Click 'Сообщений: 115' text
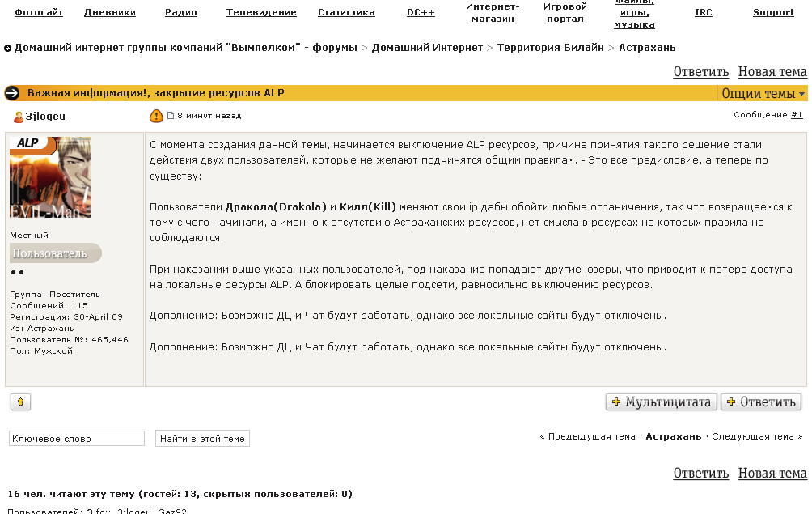The image size is (812, 514). coord(49,306)
